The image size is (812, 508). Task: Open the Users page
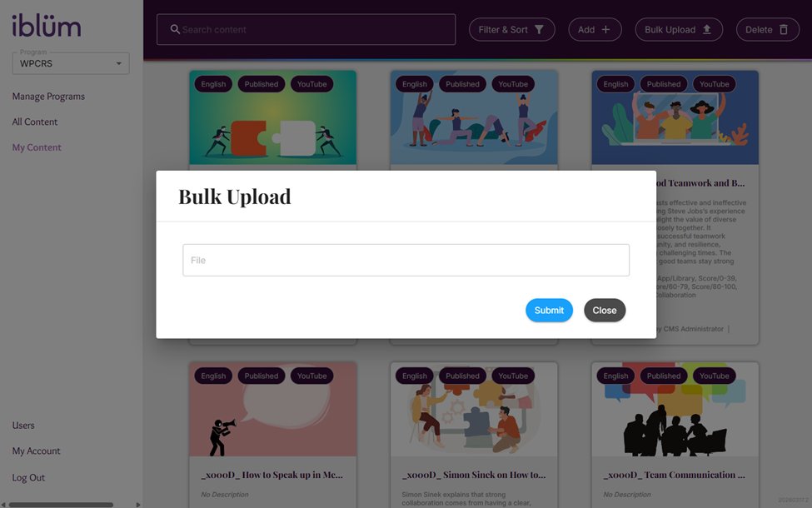click(x=23, y=426)
